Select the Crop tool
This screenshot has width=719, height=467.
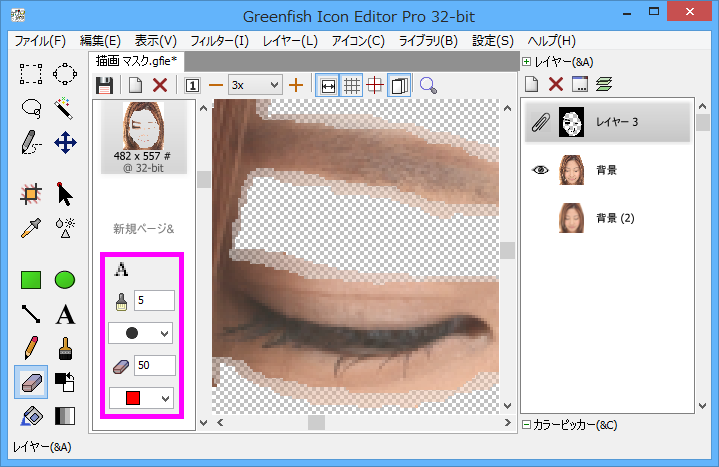coord(31,194)
